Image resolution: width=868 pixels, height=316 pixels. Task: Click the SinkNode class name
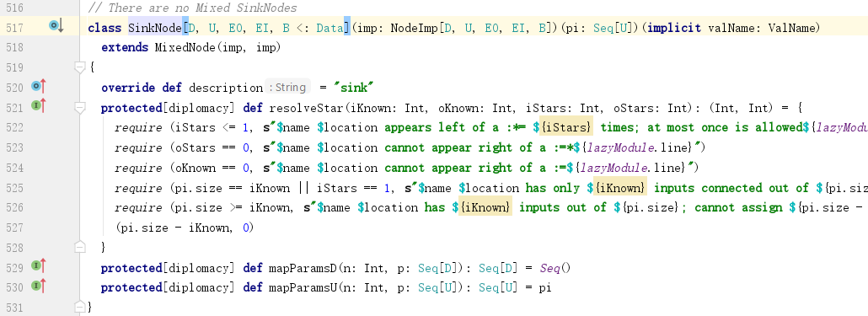(154, 28)
